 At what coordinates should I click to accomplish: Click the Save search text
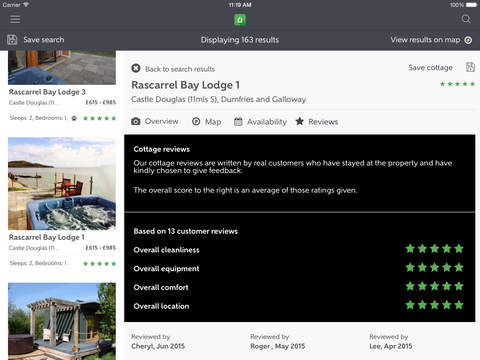pyautogui.click(x=44, y=40)
